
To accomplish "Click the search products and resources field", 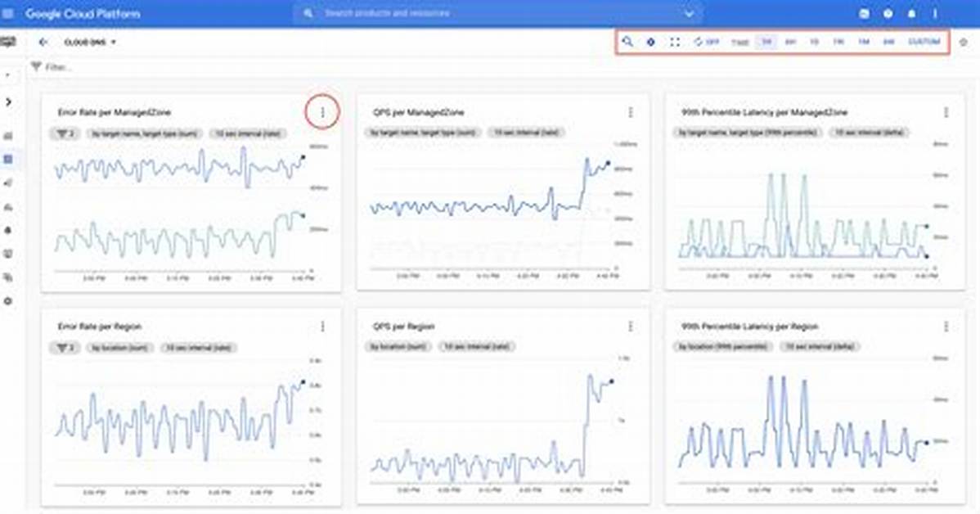I will click(497, 13).
